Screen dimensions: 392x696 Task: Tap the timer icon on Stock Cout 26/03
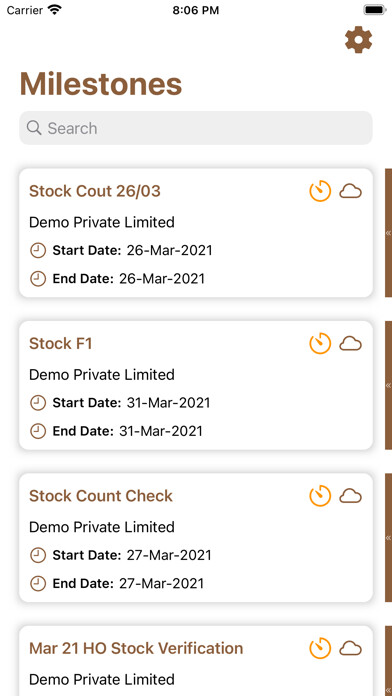click(x=320, y=191)
